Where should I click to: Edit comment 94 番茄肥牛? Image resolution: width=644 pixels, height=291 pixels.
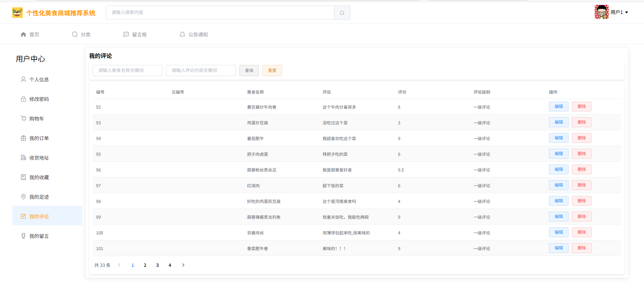pyautogui.click(x=559, y=138)
